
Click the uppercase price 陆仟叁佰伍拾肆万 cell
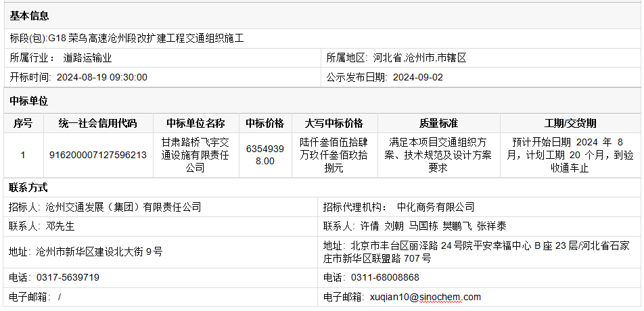pyautogui.click(x=334, y=155)
